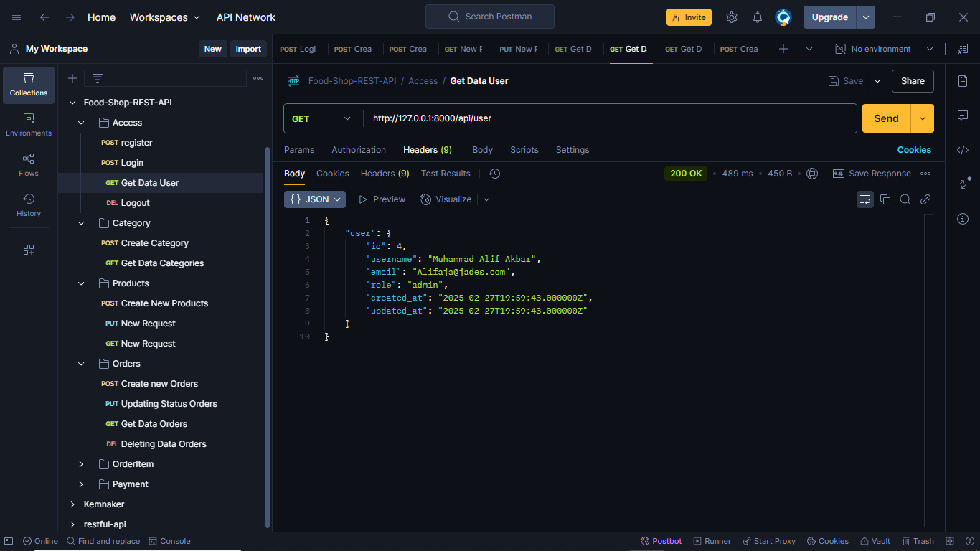The height and width of the screenshot is (551, 980).
Task: Click the New button
Action: 212,49
